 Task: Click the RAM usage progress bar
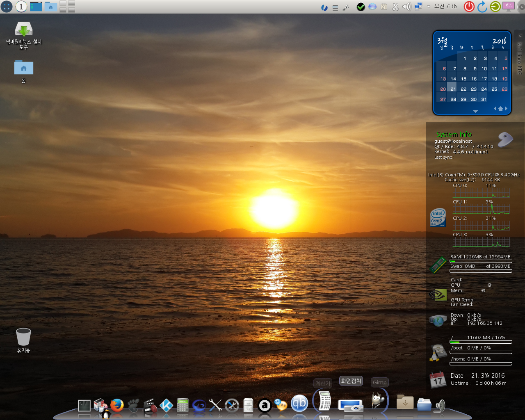pyautogui.click(x=481, y=261)
